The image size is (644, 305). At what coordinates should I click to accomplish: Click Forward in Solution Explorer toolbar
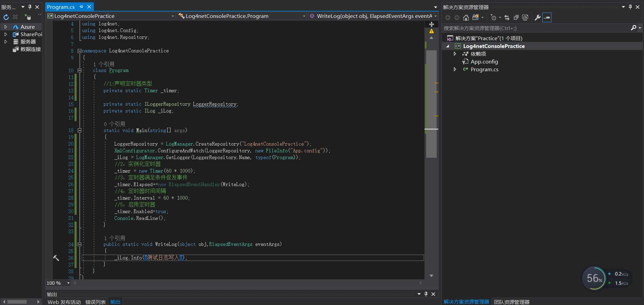click(x=457, y=18)
